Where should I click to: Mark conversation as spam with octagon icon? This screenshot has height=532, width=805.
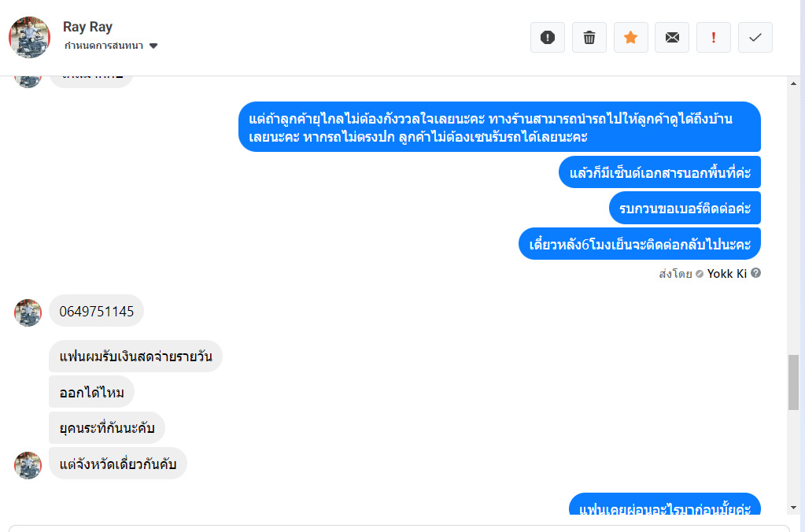click(548, 37)
